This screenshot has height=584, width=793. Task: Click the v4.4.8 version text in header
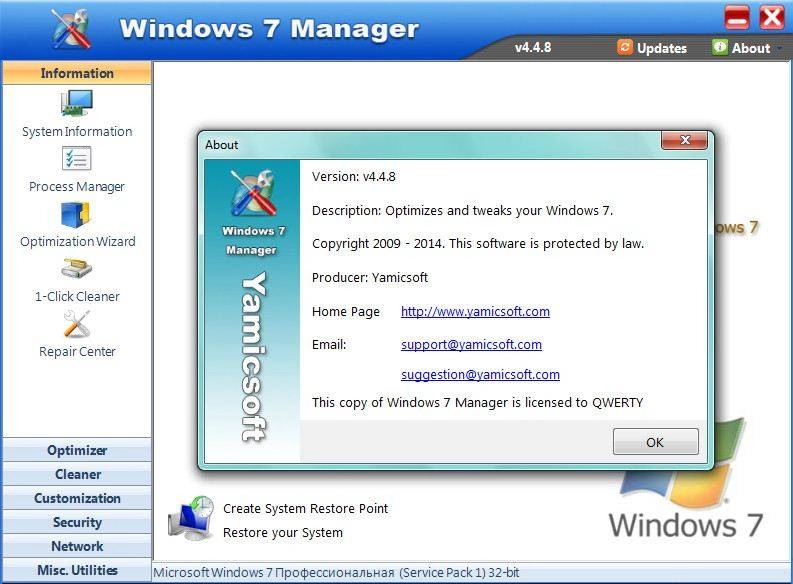click(x=533, y=48)
